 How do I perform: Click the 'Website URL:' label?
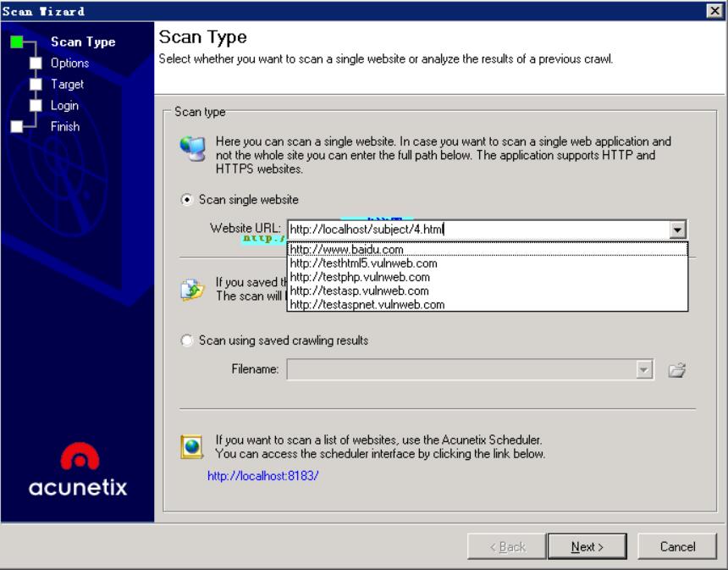(245, 228)
